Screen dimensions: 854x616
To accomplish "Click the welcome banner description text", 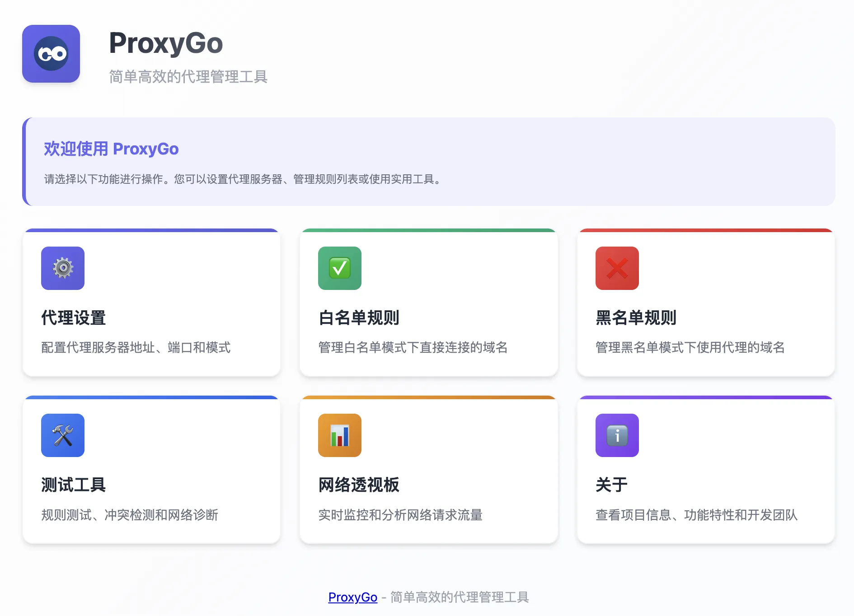I will click(x=242, y=179).
